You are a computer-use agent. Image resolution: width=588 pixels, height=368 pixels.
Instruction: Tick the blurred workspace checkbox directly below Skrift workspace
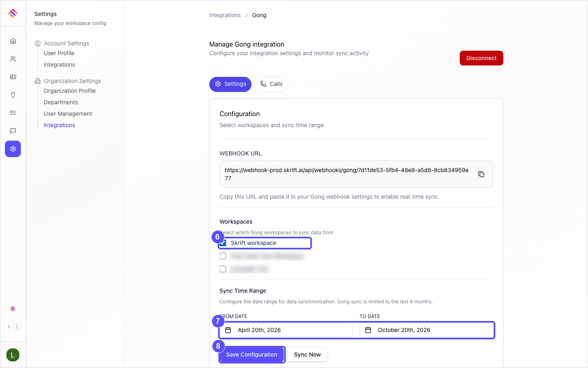coord(223,256)
